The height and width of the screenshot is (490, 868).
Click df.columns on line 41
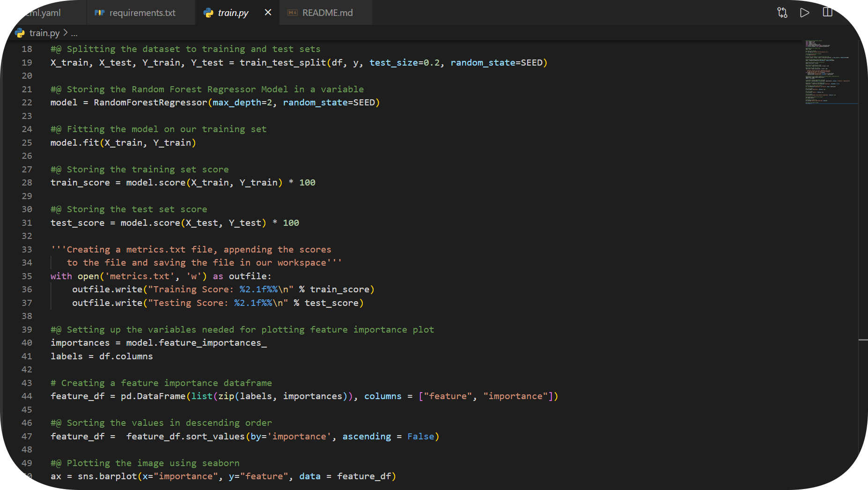point(126,356)
